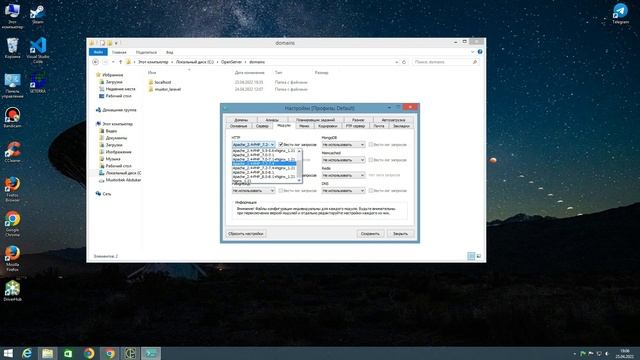Switch to File Explorer in the taskbar

[x=47, y=353]
